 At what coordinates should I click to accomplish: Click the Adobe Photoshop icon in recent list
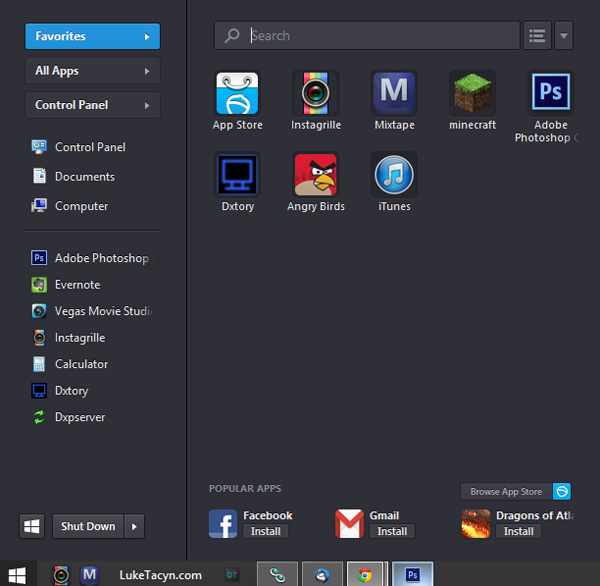tap(39, 258)
